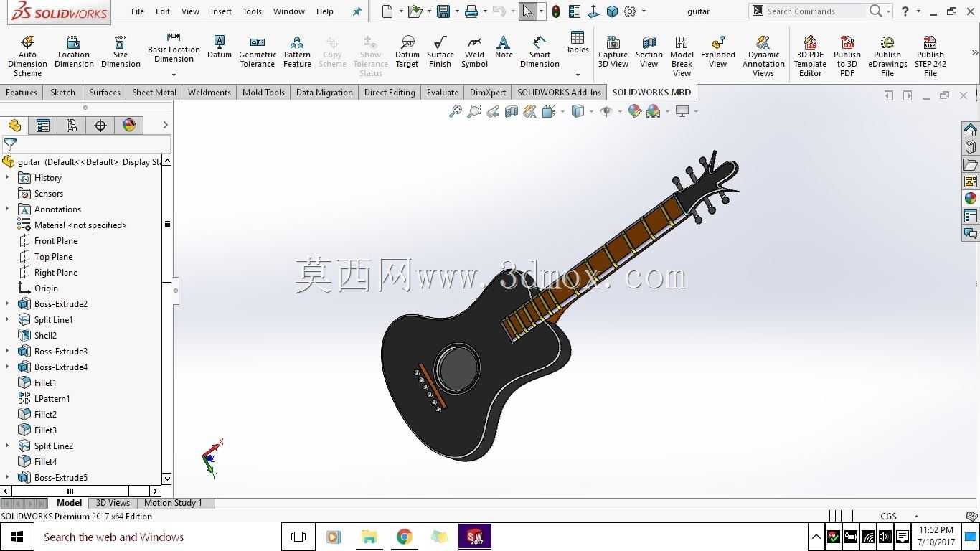Open Task View on the taskbar
The image size is (980, 551).
pos(298,537)
